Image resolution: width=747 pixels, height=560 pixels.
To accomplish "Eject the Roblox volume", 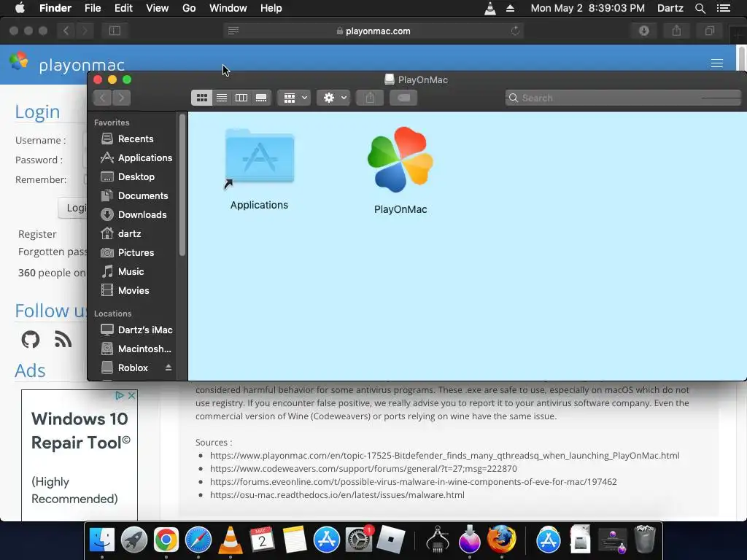I will (x=169, y=367).
